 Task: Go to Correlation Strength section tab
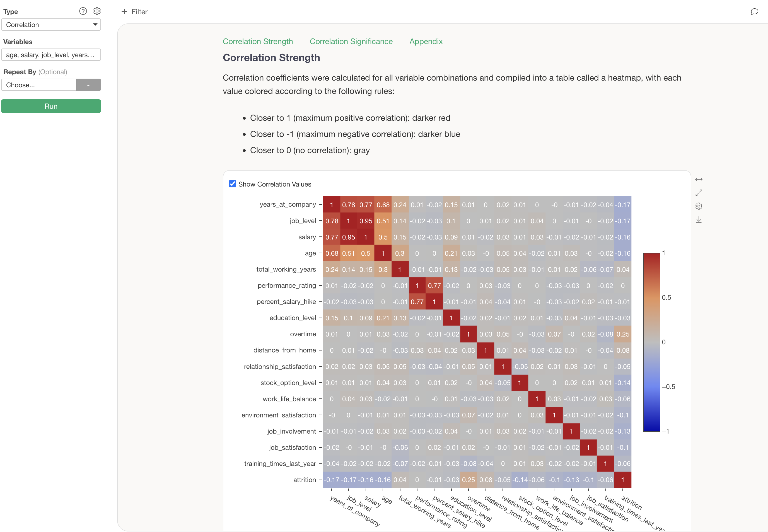coord(258,41)
